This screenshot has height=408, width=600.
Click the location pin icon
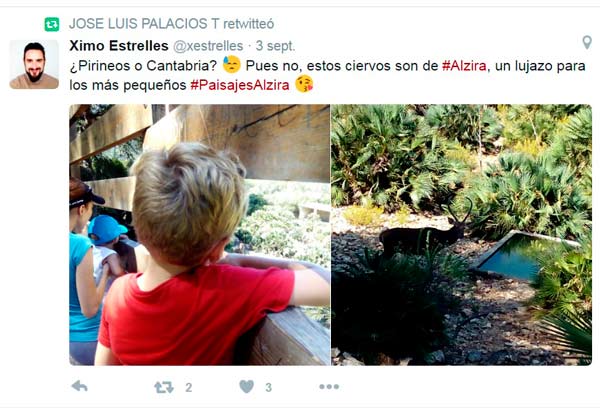click(x=587, y=42)
